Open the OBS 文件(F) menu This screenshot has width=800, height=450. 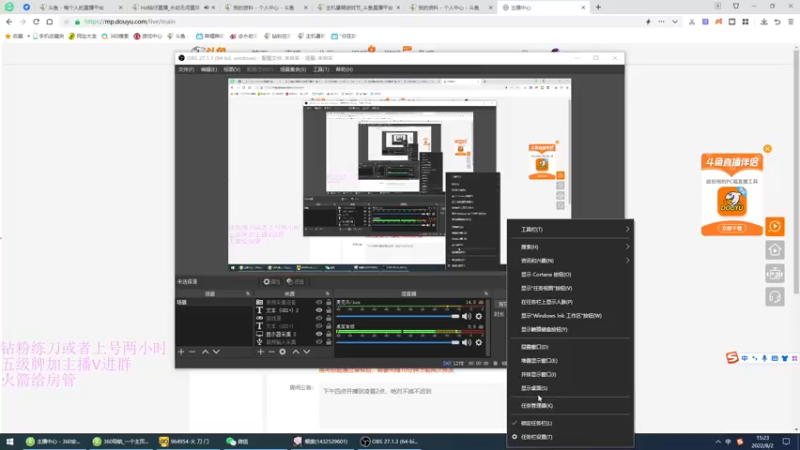(x=186, y=69)
